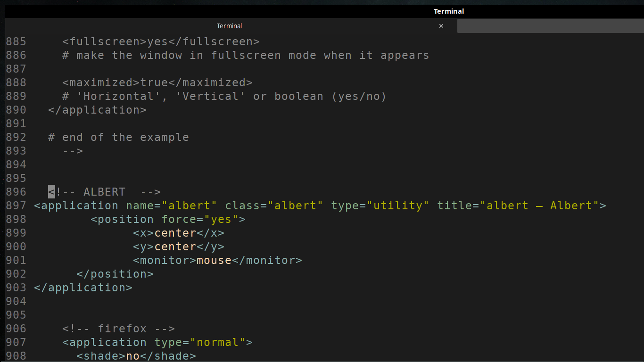Click the 'mouse' monitor value
The image size is (644, 362).
tap(214, 260)
